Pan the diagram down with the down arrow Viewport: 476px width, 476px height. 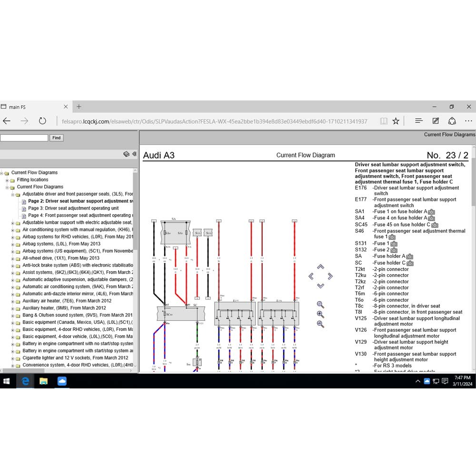tap(320, 286)
